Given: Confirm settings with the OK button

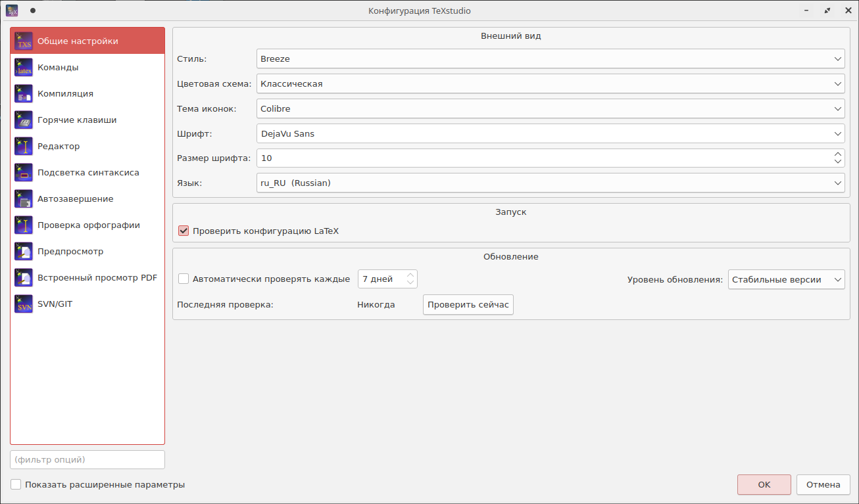Looking at the screenshot, I should (764, 484).
